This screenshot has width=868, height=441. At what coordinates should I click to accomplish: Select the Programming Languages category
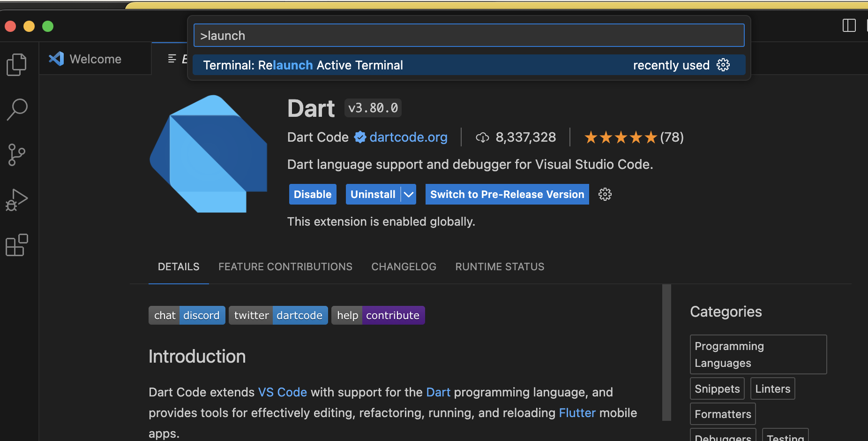click(x=758, y=354)
